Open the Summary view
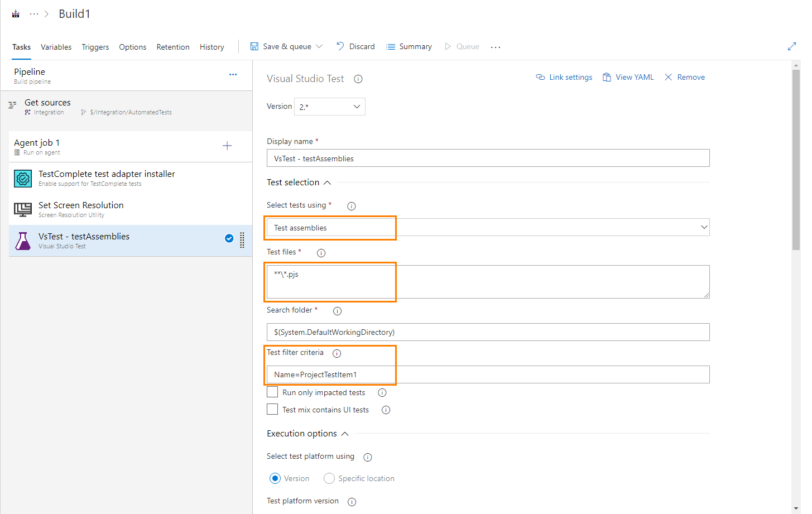812x514 pixels. click(x=409, y=46)
